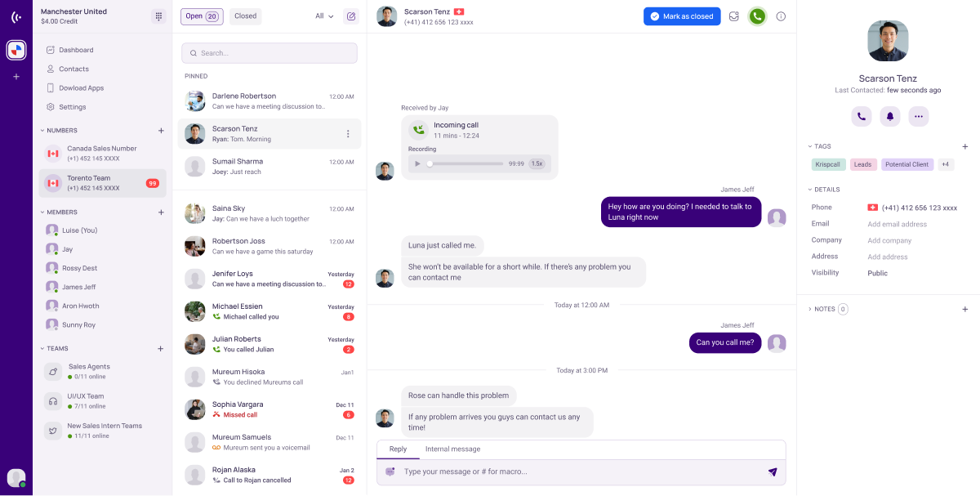Viewport: 980px width, 496px height.
Task: Open the All filter dropdown
Action: [x=324, y=16]
